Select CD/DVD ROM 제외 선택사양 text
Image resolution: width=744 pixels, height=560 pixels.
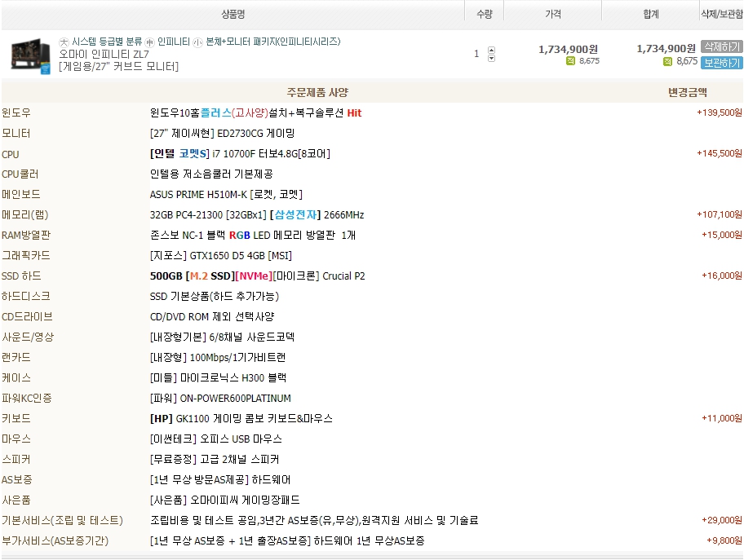coord(212,317)
